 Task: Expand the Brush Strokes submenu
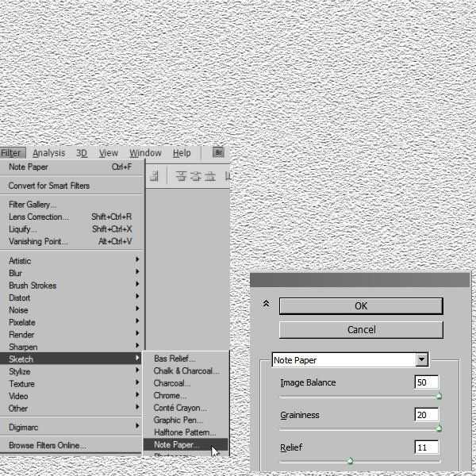click(71, 286)
